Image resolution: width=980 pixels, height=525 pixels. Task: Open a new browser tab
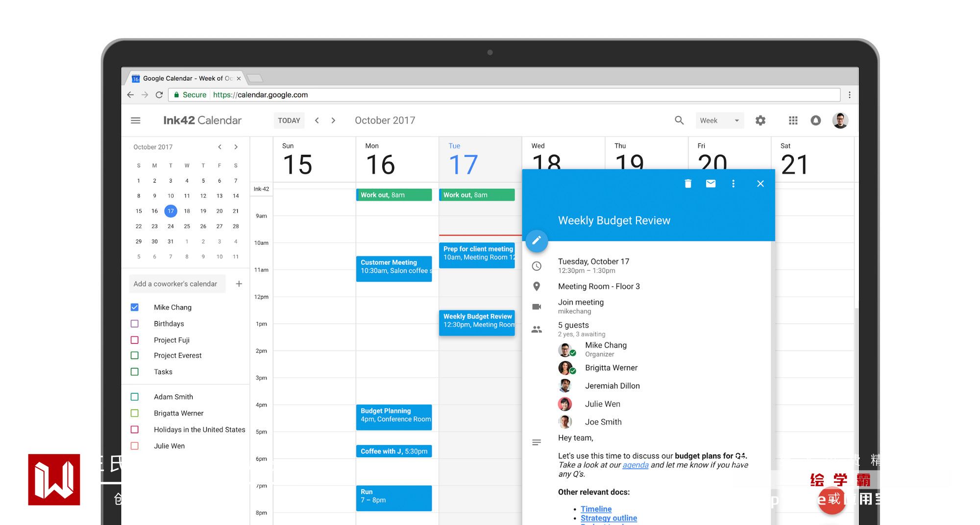[255, 78]
